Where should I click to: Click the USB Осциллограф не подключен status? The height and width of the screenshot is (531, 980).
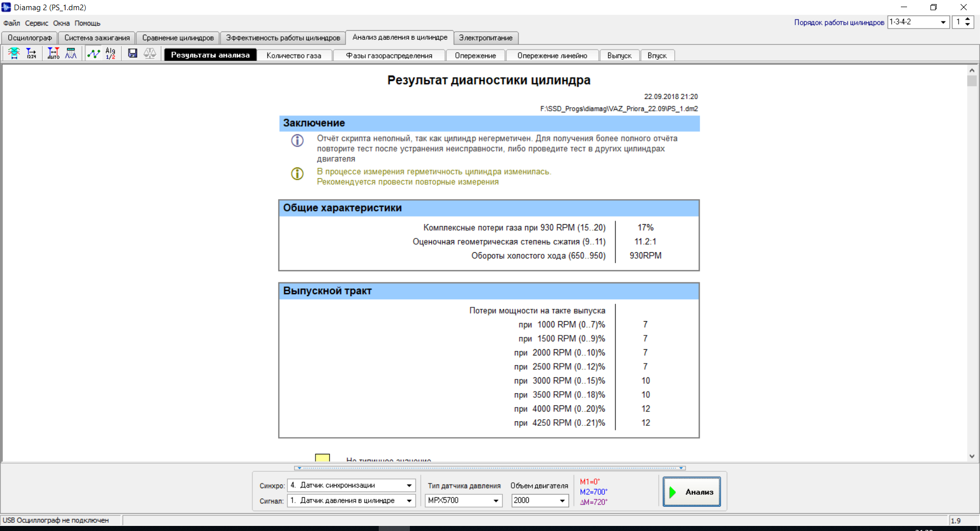point(56,520)
